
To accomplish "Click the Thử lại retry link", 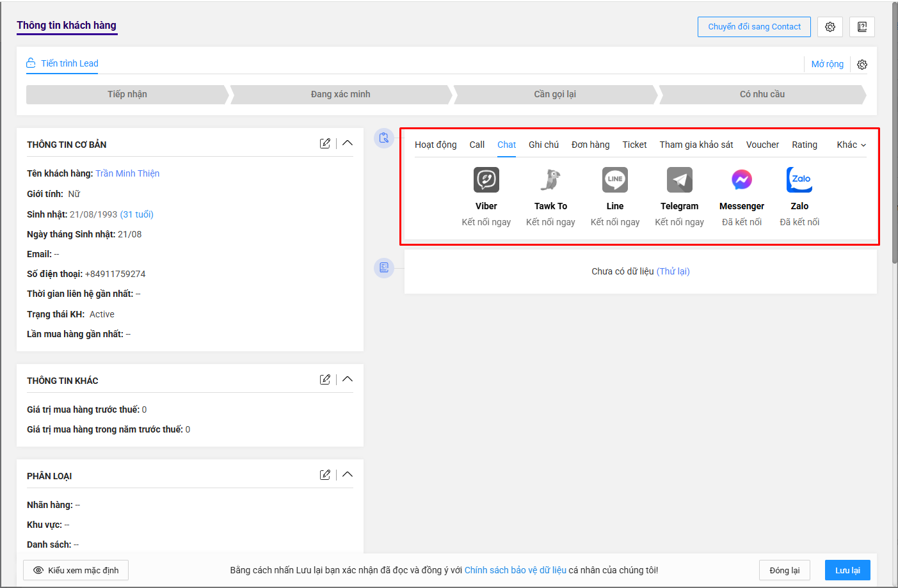I will click(x=673, y=271).
